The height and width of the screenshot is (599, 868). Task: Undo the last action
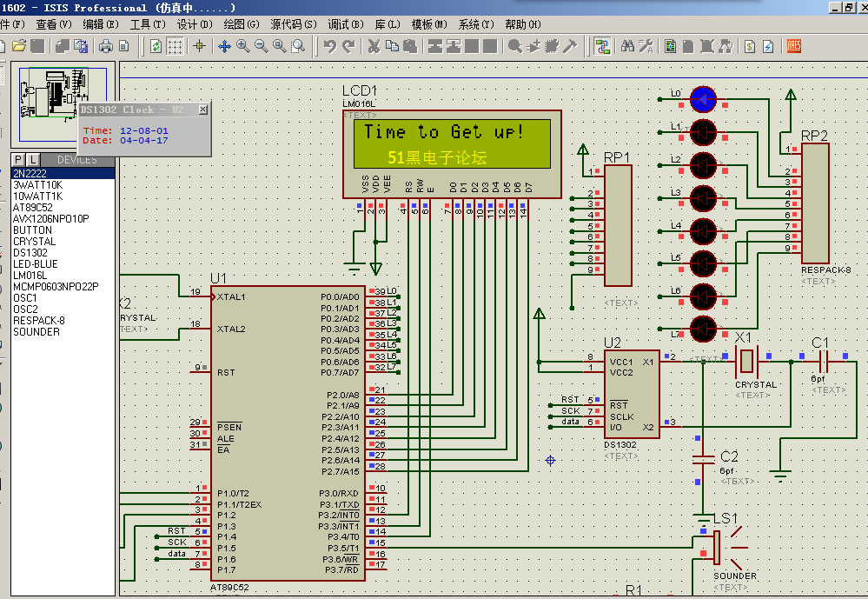330,46
